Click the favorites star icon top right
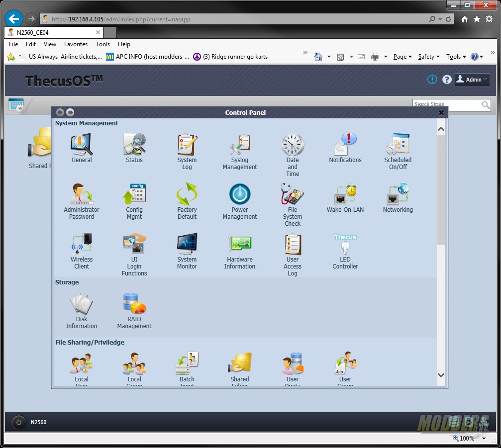Viewport: 501px width, 448px height. [x=477, y=19]
